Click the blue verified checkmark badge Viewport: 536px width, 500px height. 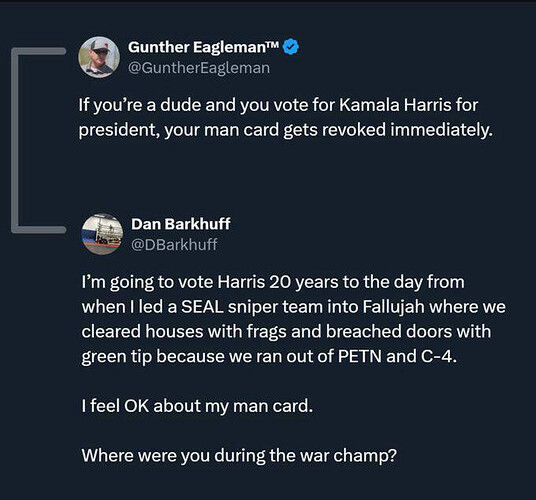[x=291, y=47]
